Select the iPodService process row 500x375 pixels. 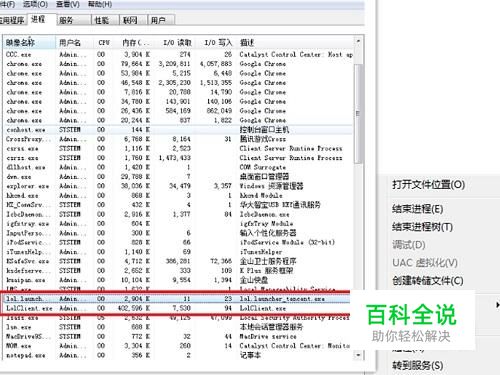coord(178,242)
